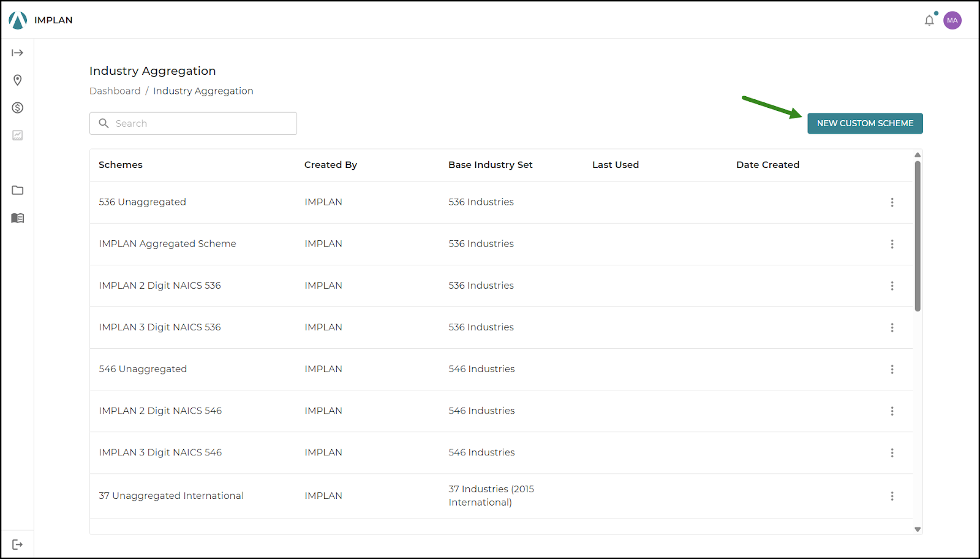The width and height of the screenshot is (980, 559).
Task: Sort by Schemes column header
Action: tap(121, 165)
